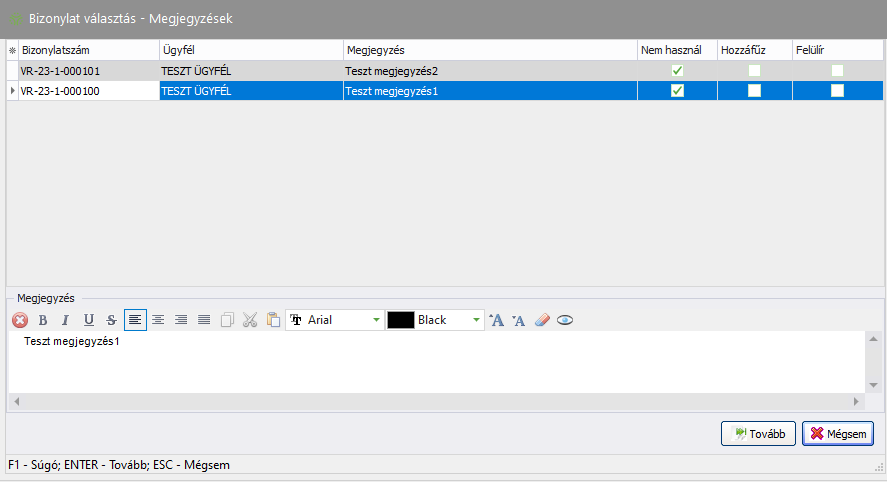Toggle underline formatting

tap(89, 320)
